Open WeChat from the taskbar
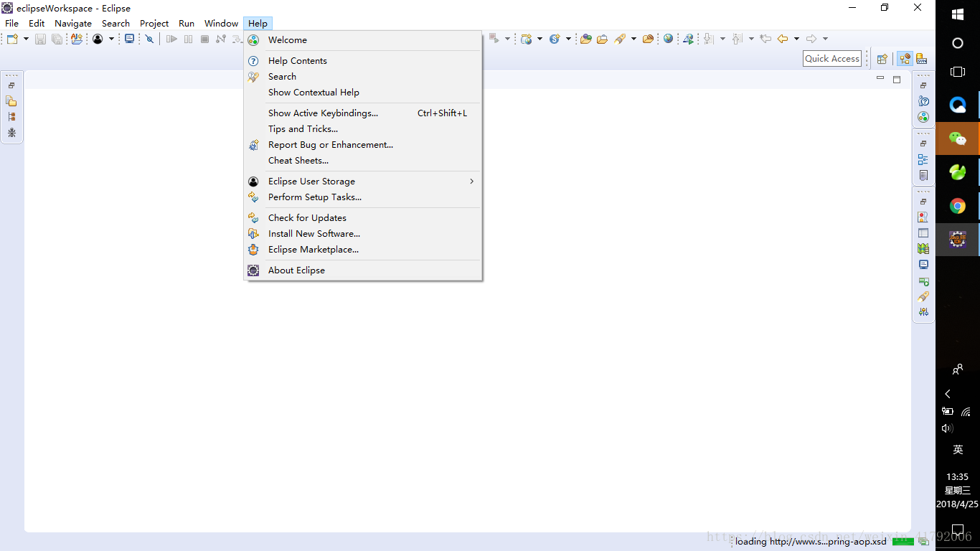This screenshot has height=551, width=980. (x=958, y=138)
